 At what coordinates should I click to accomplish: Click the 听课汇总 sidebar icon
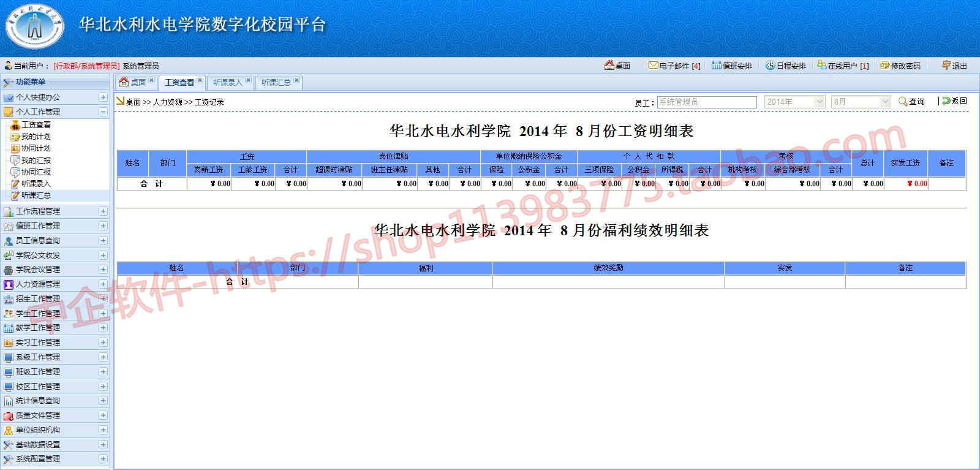15,195
